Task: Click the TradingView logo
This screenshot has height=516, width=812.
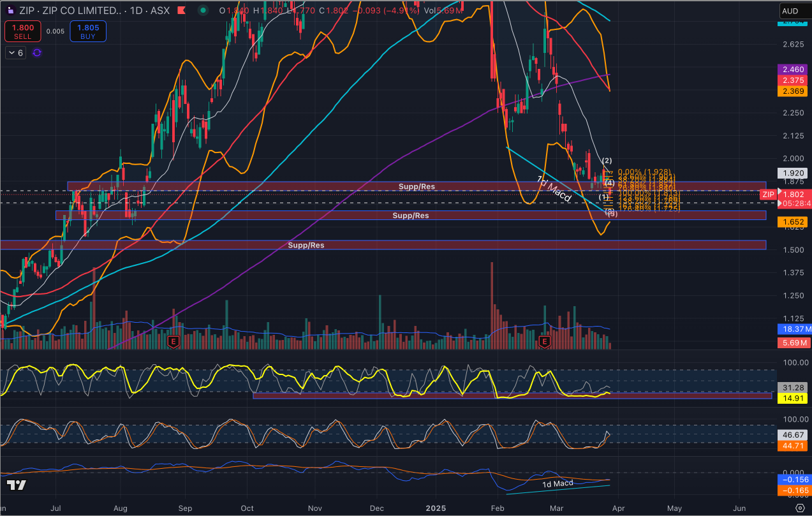Action: point(17,485)
